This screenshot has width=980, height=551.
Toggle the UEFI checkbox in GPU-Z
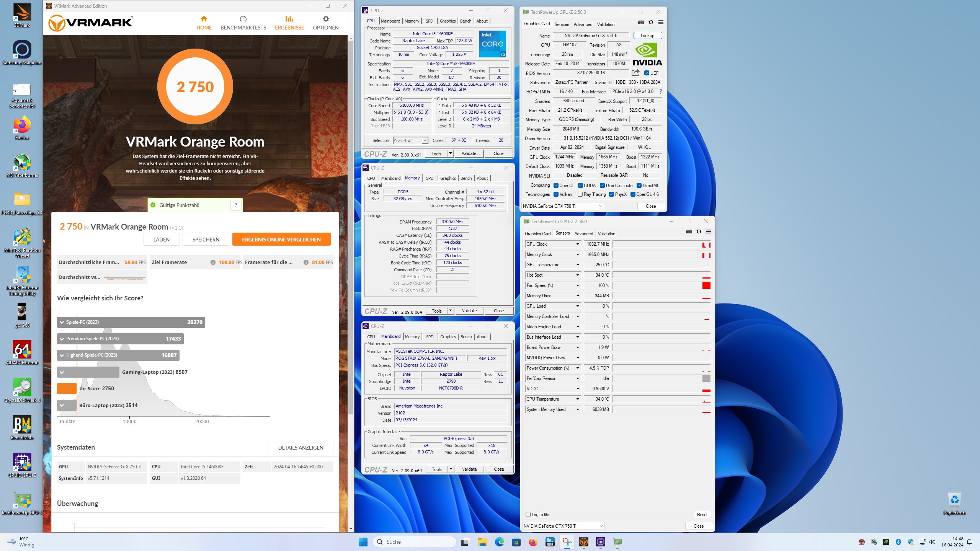pyautogui.click(x=647, y=73)
